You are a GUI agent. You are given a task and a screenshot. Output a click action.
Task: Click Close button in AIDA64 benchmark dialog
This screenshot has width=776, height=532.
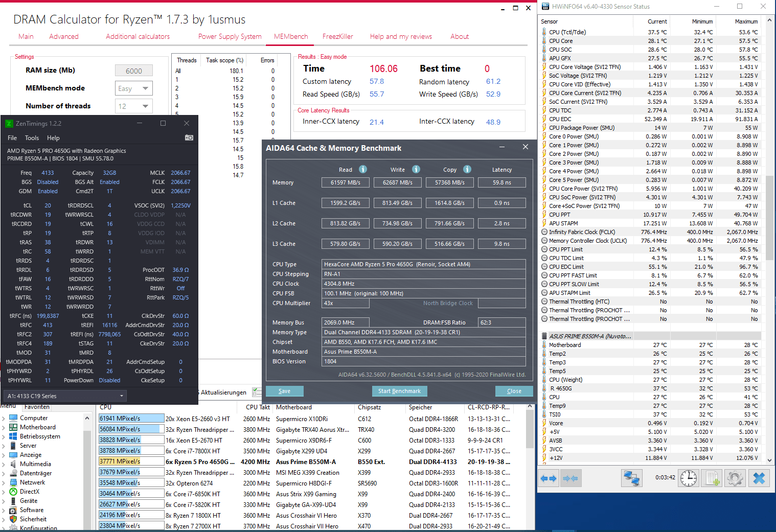[x=514, y=391]
